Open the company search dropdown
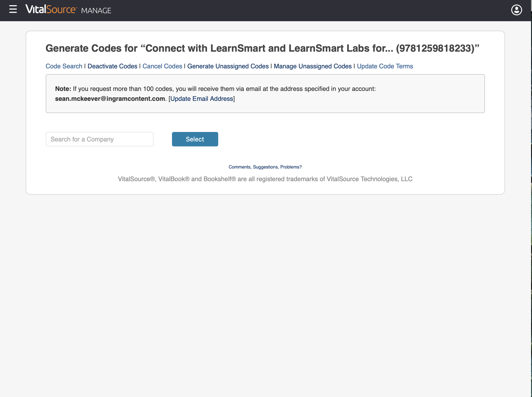532x397 pixels. pyautogui.click(x=99, y=139)
